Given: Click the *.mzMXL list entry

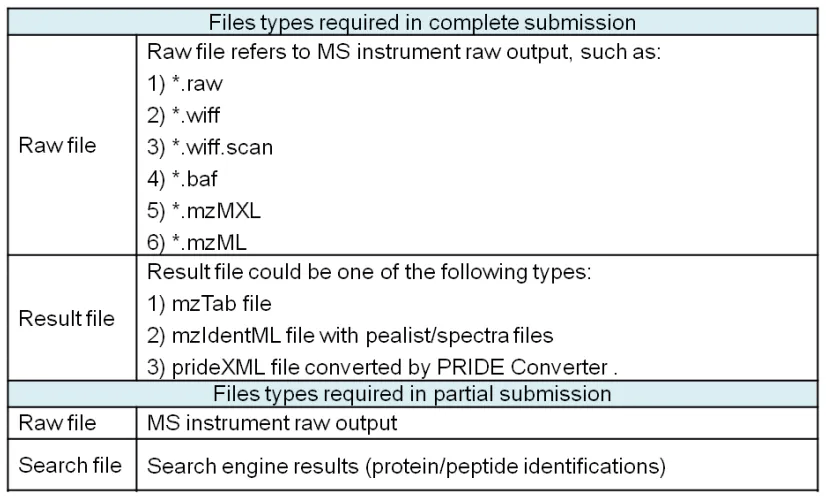Looking at the screenshot, I should 204,211.
